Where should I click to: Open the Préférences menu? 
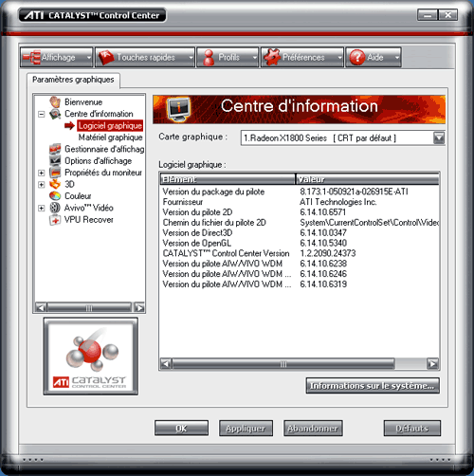point(302,57)
